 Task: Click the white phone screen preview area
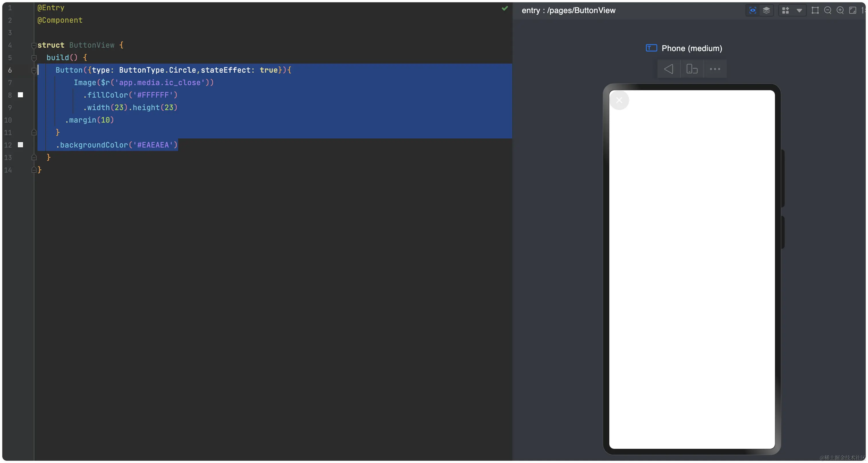pos(692,270)
